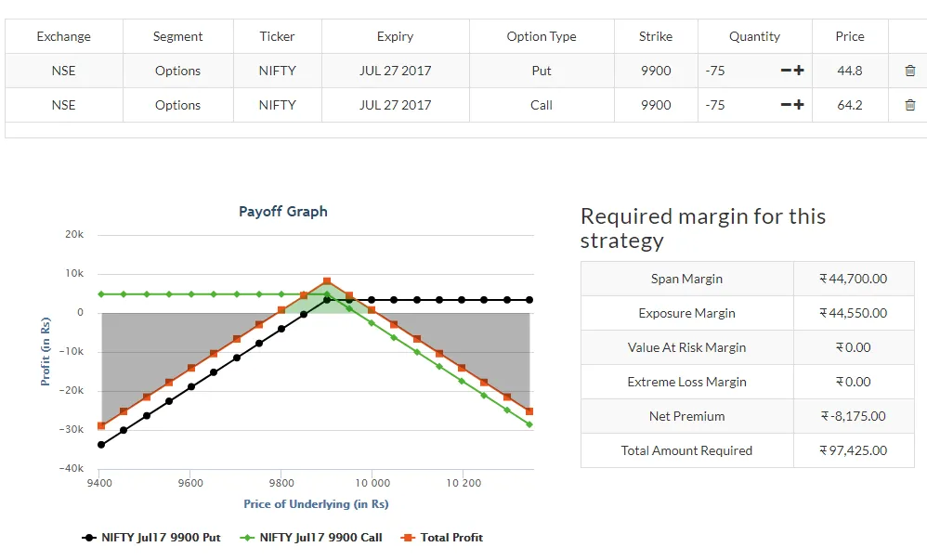Decrease quantity for the Put option row
The image size is (927, 560).
point(786,72)
